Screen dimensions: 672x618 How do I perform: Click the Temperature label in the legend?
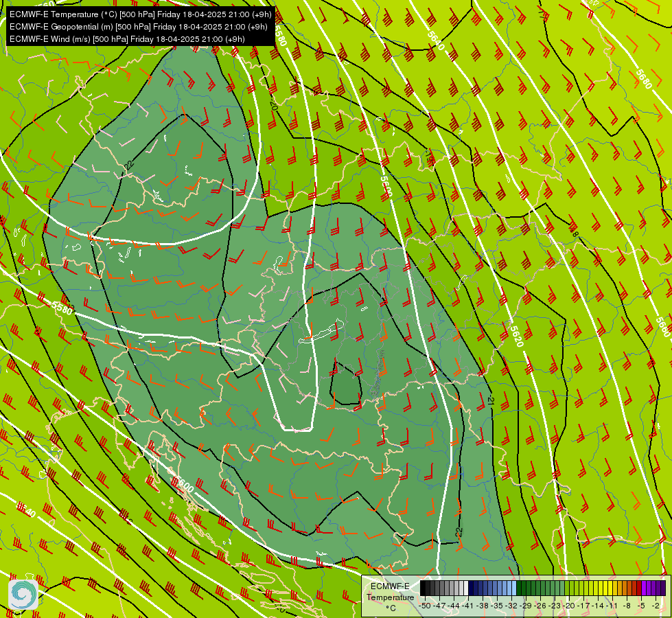coord(391,597)
